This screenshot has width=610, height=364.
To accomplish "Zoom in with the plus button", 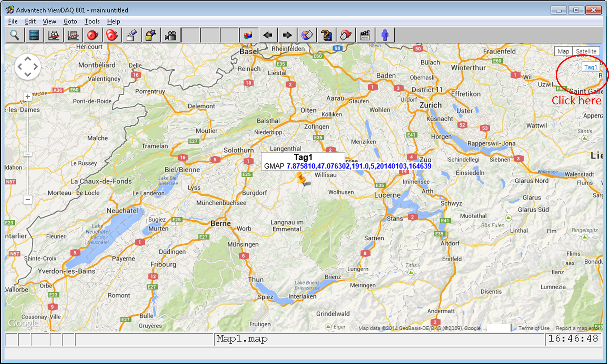I will coord(28,97).
